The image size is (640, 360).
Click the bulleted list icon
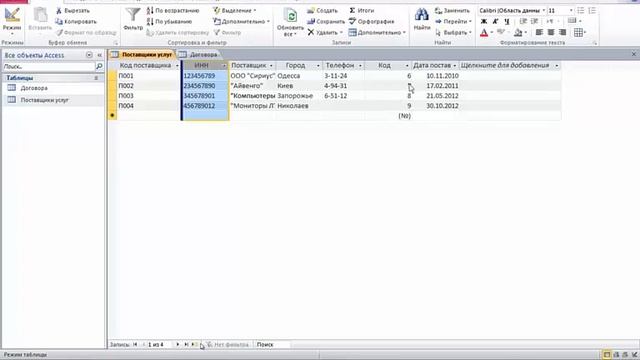[581, 10]
